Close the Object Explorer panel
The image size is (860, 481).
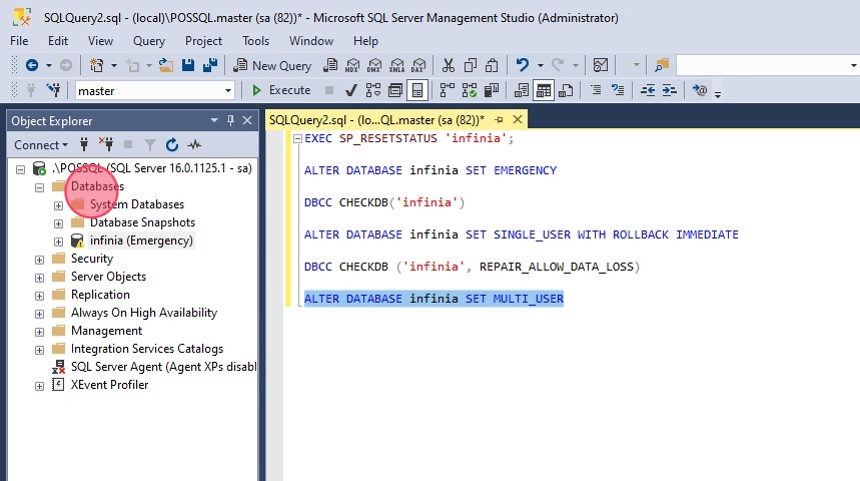coord(247,120)
